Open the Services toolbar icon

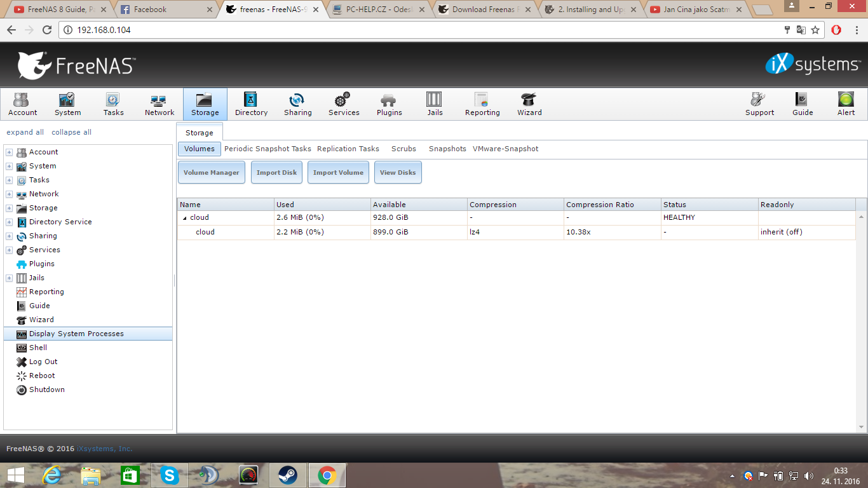click(x=344, y=104)
